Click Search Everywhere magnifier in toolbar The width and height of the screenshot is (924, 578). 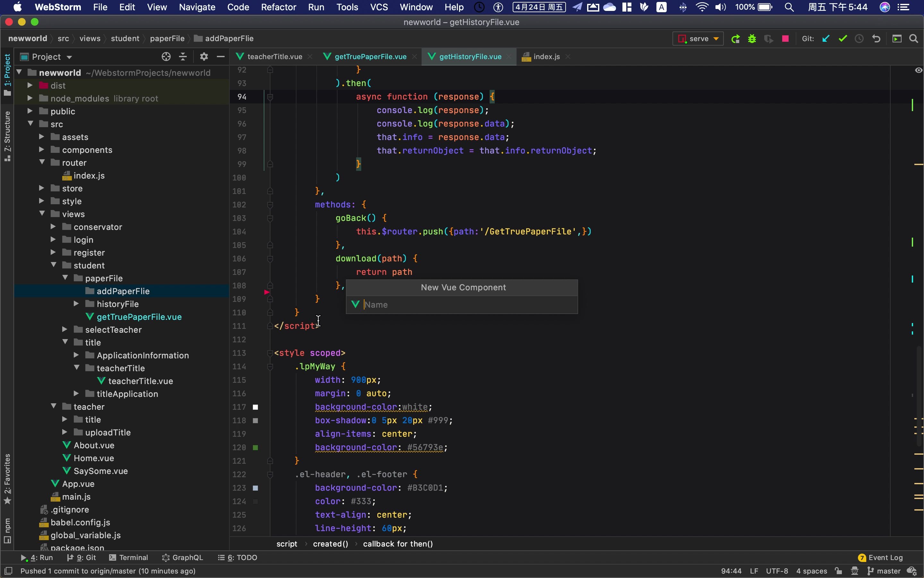[x=914, y=39]
